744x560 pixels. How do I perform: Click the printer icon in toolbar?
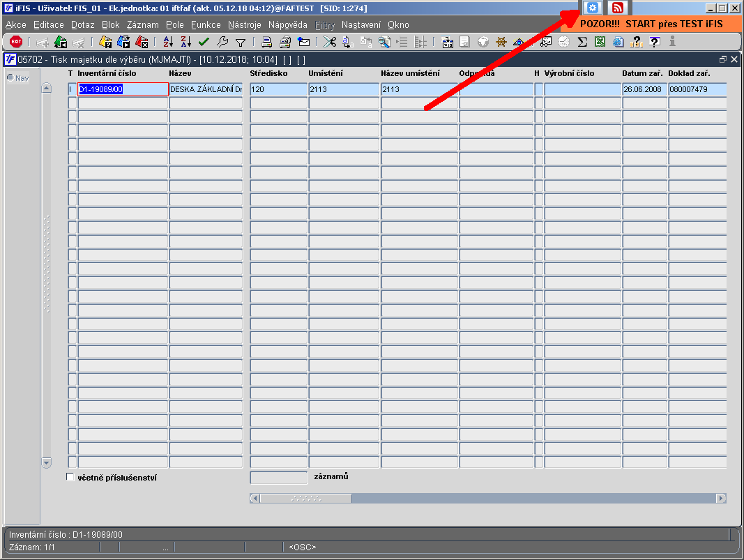point(266,43)
